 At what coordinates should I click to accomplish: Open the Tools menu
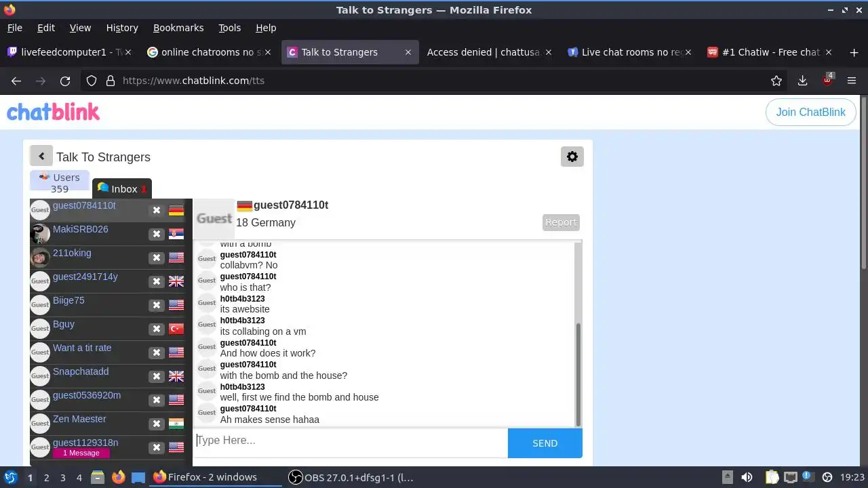pos(230,28)
